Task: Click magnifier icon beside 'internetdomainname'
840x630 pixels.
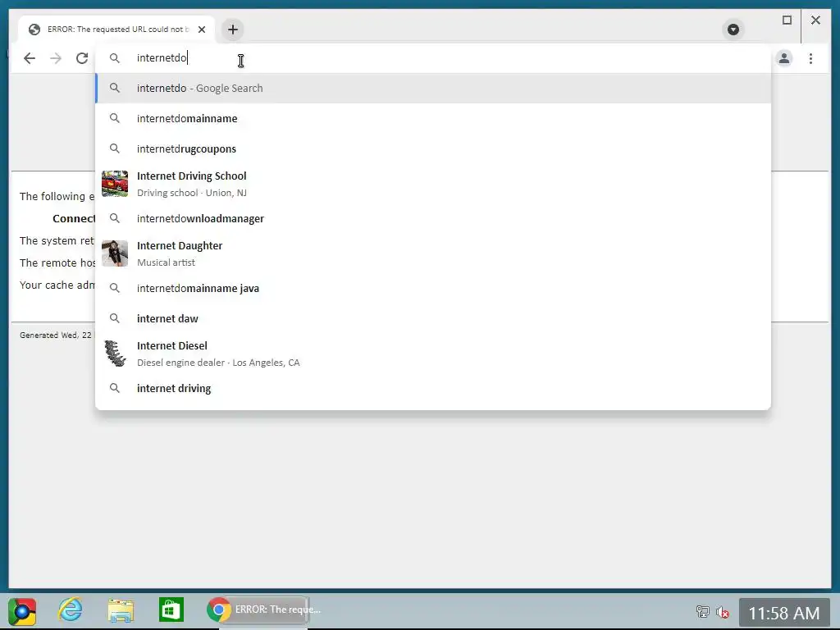Action: 115,118
